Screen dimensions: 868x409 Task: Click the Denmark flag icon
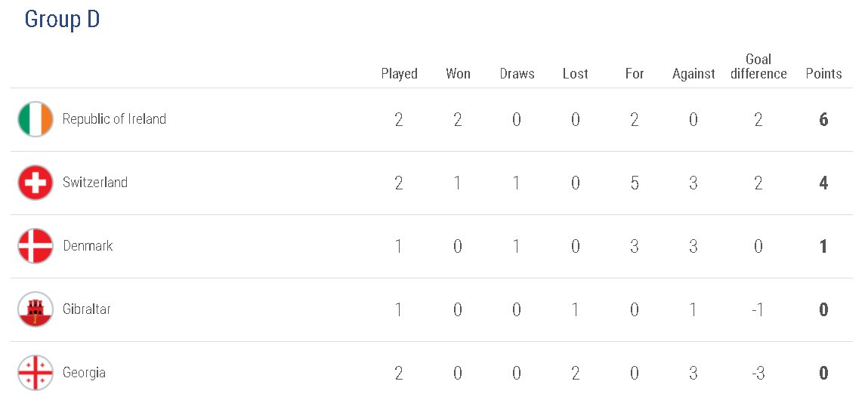[x=36, y=246]
